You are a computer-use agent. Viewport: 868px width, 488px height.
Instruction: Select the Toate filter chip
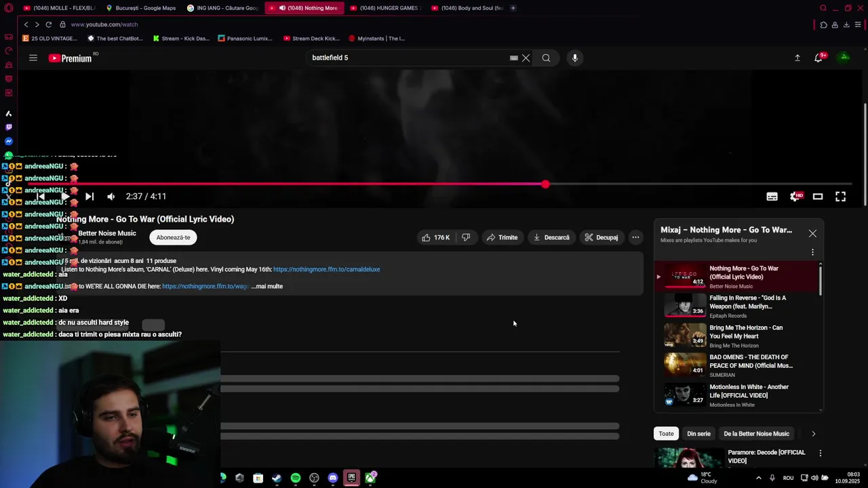(x=666, y=434)
